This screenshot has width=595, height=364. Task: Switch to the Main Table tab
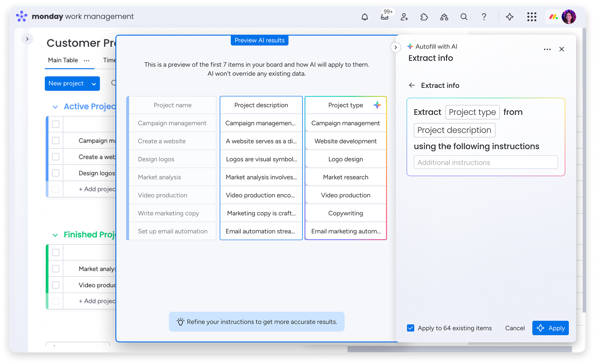coord(63,60)
